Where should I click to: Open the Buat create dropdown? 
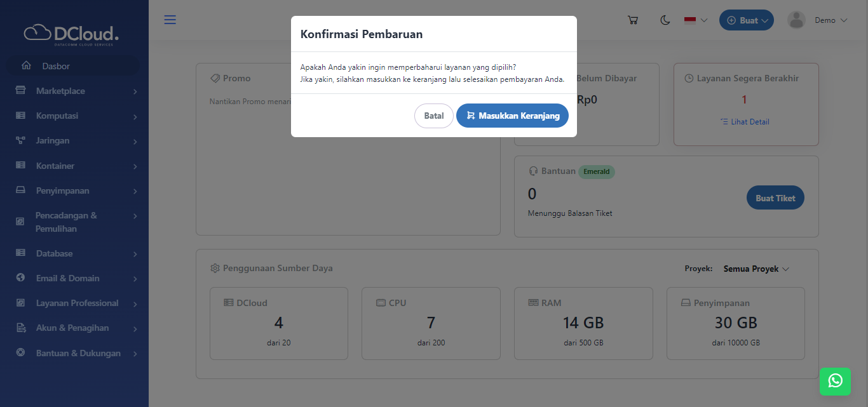(746, 20)
